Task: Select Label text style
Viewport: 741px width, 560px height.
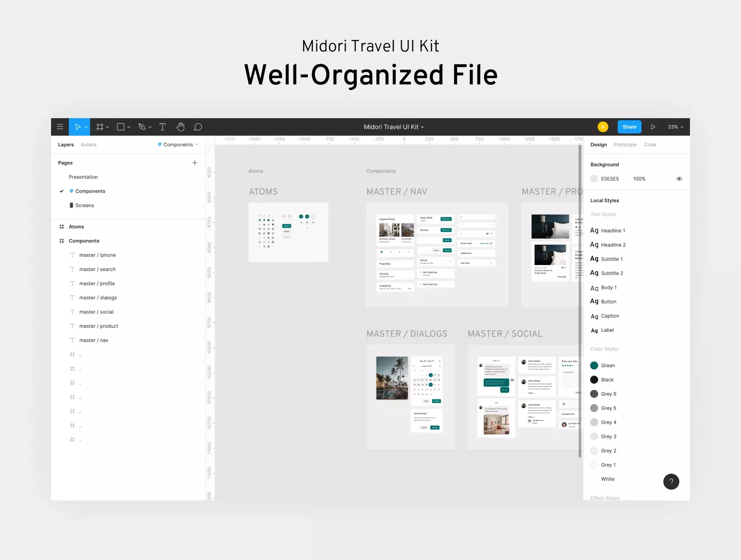Action: coord(602,330)
